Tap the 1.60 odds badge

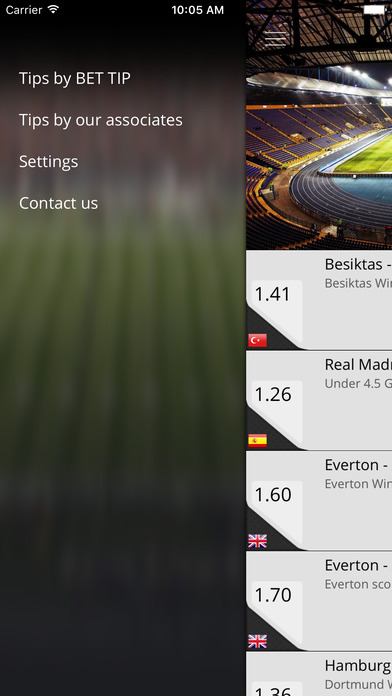click(273, 495)
